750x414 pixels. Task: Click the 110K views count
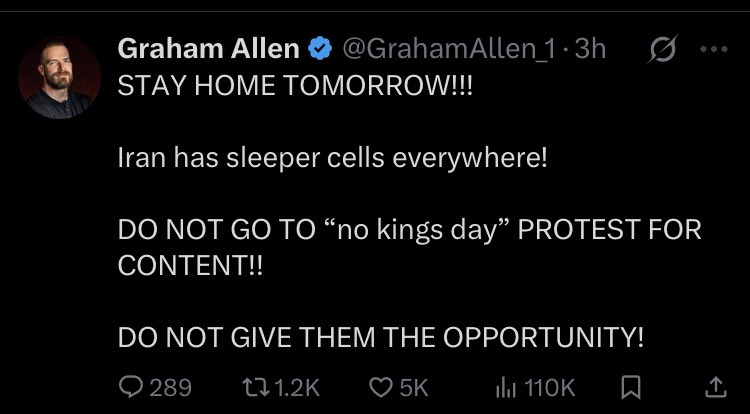click(x=550, y=388)
